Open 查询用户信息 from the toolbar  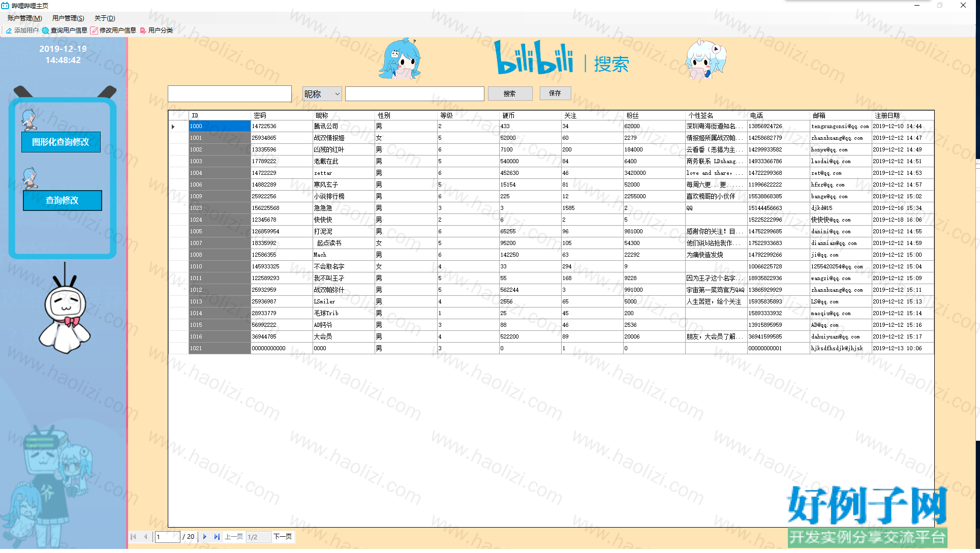pos(65,30)
